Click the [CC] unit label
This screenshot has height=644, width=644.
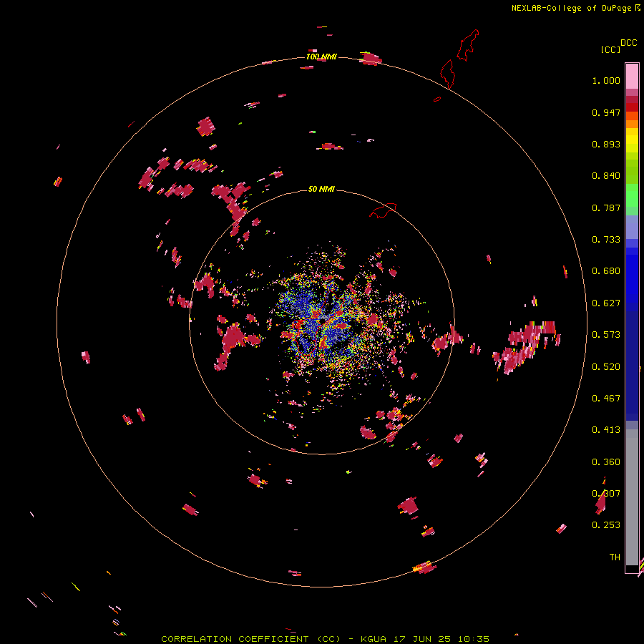click(x=610, y=49)
